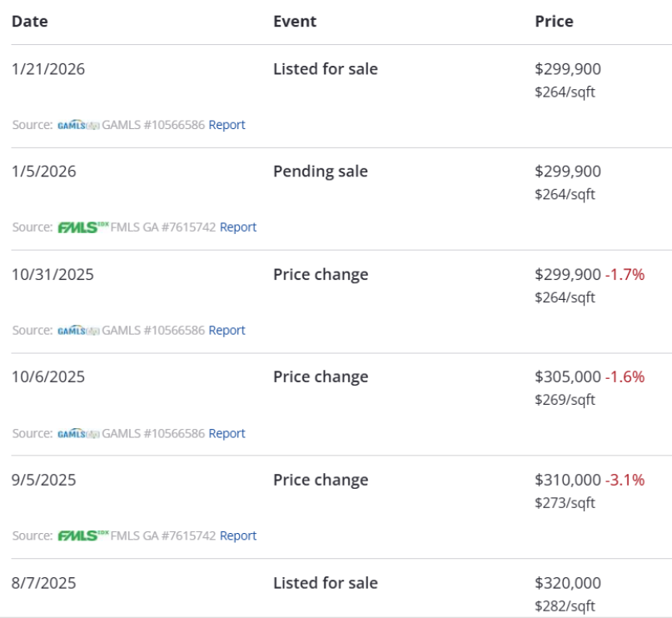Click the FMLS logo under the 9/5/2025 entry

pos(83,536)
